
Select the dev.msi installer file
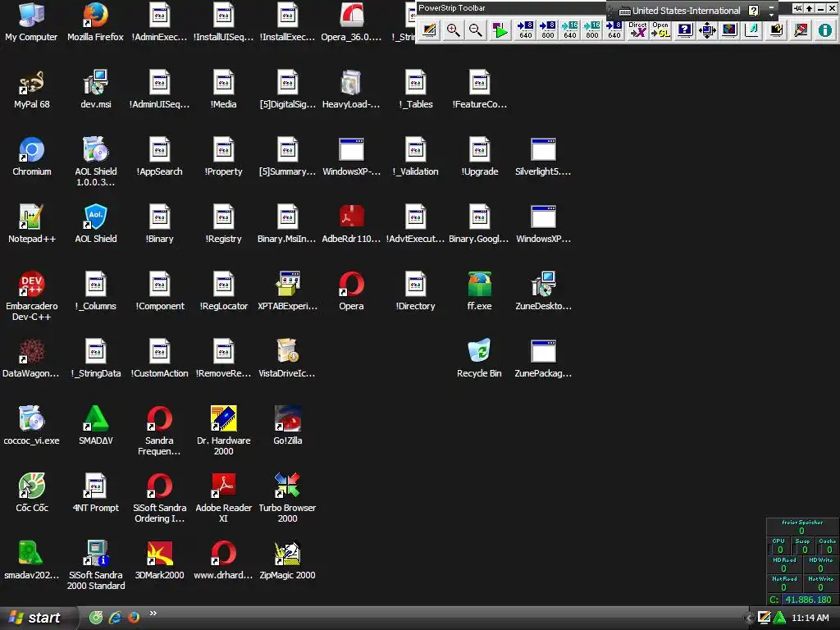(96, 89)
